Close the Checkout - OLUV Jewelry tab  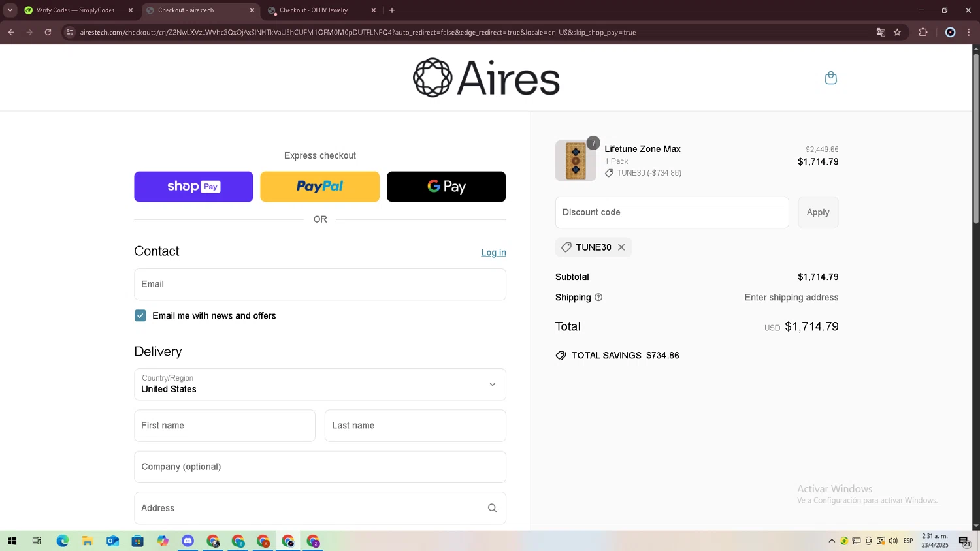(x=374, y=10)
